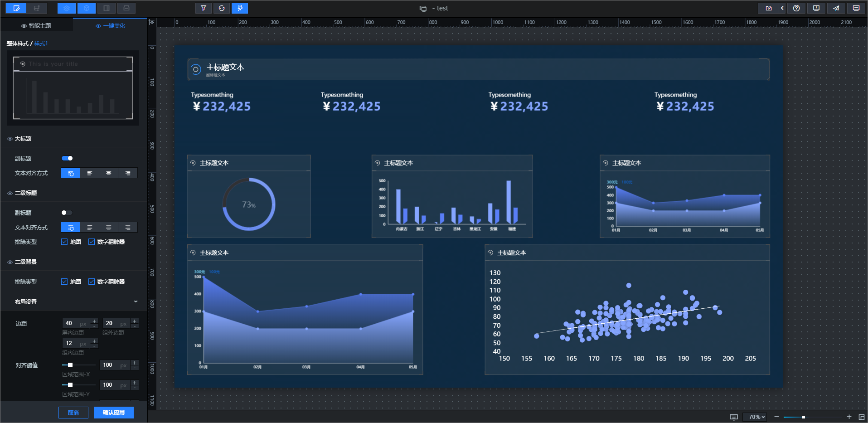868x423 pixels.
Task: Toggle the eye icon next to 二级标题
Action: (10, 194)
